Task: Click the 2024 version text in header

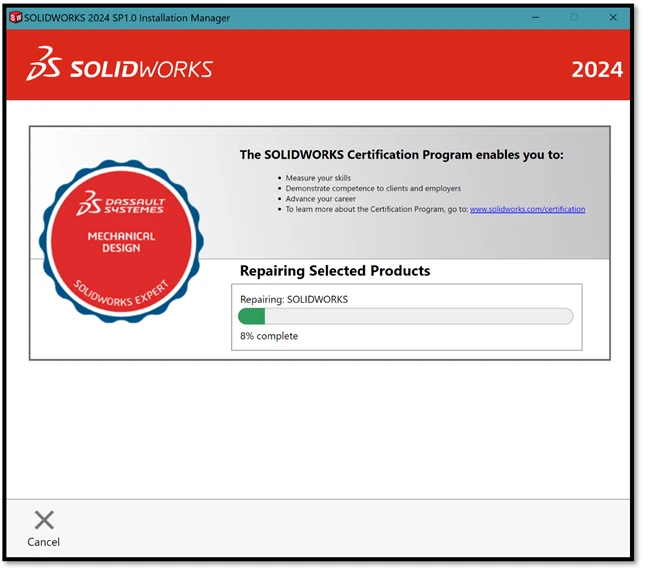Action: tap(596, 69)
